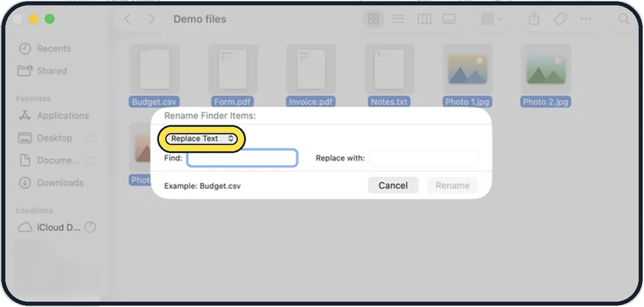Click the yellow minimize window button
This screenshot has width=644, height=307.
34,19
